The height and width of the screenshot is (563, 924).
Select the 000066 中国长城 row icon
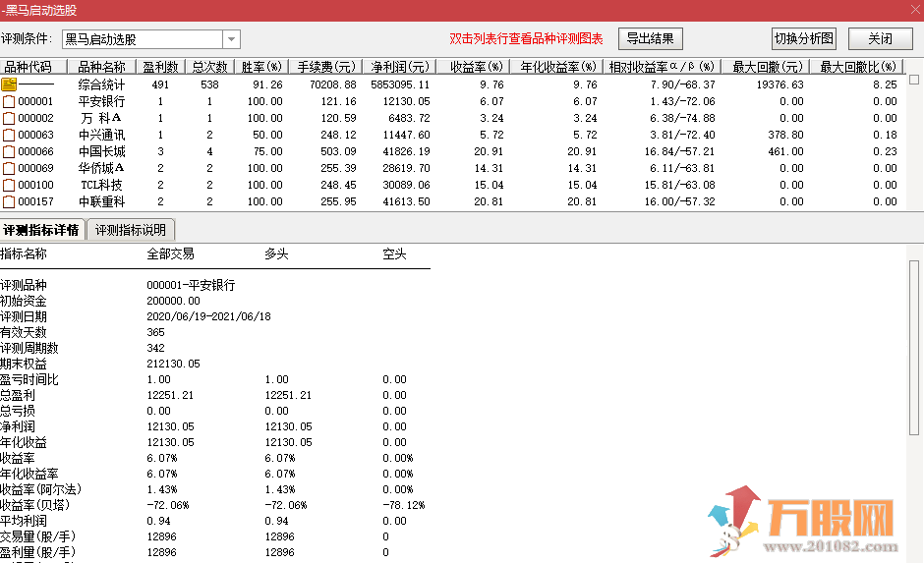(x=9, y=151)
